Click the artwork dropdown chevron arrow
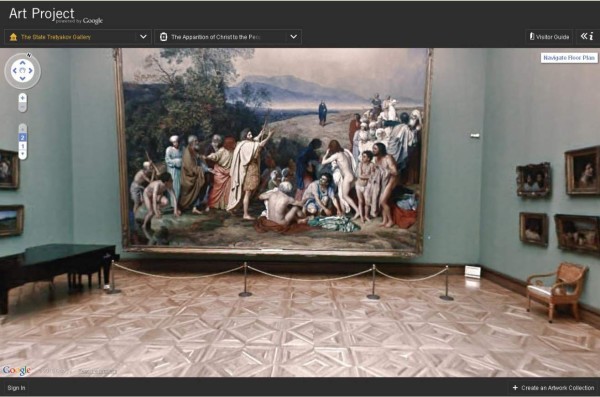Screen dimensions: 600x397 pos(293,37)
